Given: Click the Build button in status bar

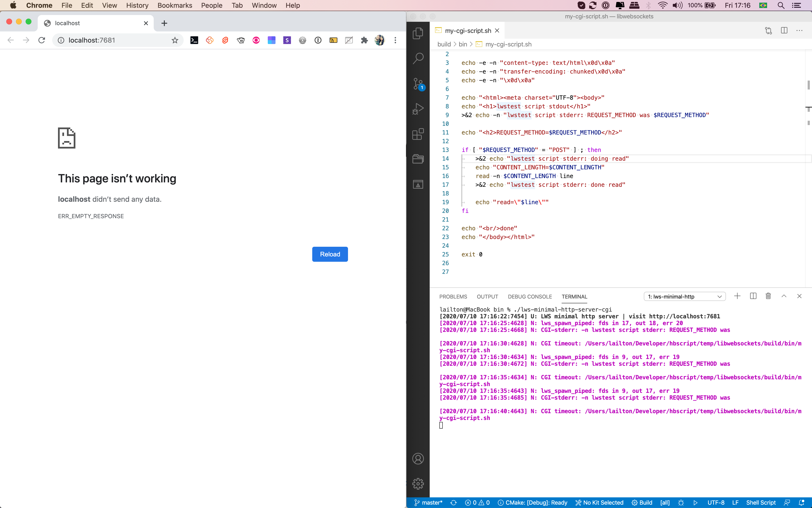Looking at the screenshot, I should pos(642,503).
